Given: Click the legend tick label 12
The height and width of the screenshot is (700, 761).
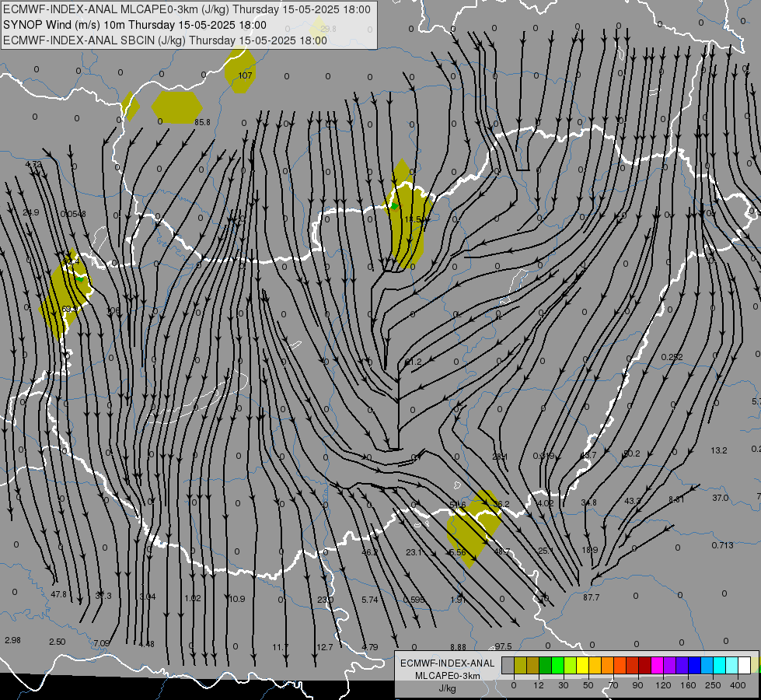Looking at the screenshot, I should pyautogui.click(x=538, y=685).
